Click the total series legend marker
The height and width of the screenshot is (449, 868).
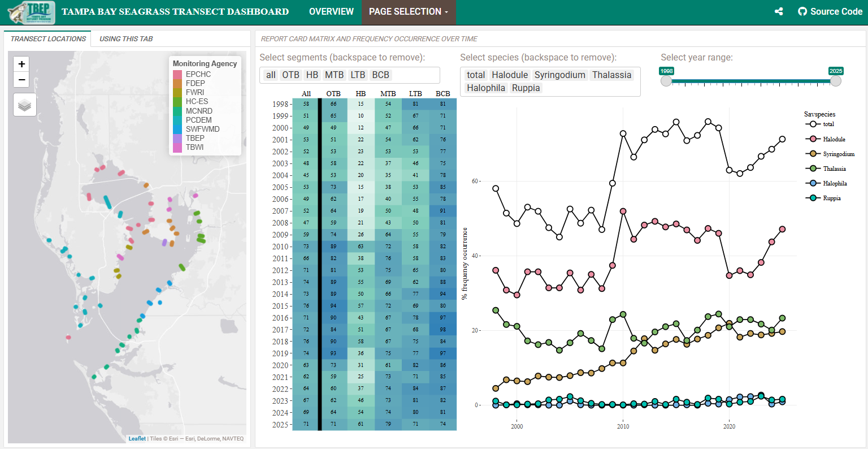(813, 124)
